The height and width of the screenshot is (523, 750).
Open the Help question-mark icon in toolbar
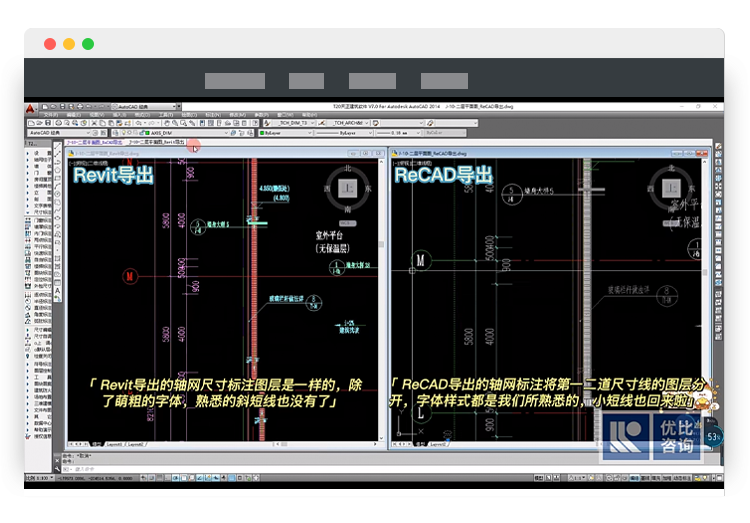coord(255,123)
